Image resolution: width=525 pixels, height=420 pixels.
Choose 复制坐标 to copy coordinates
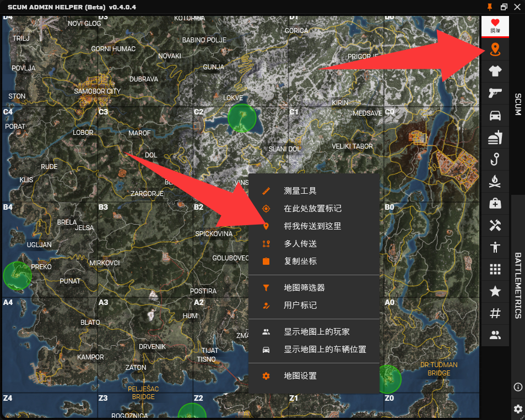pyautogui.click(x=313, y=261)
